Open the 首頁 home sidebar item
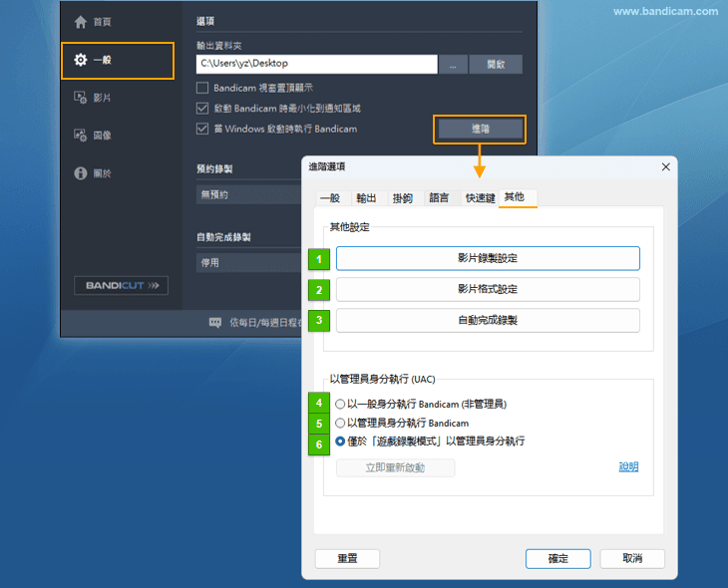 coord(93,22)
